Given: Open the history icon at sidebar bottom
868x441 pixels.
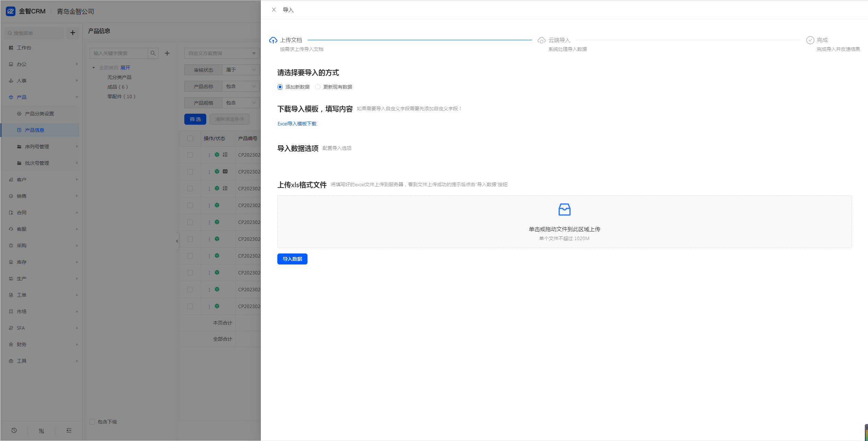Looking at the screenshot, I should [14, 430].
